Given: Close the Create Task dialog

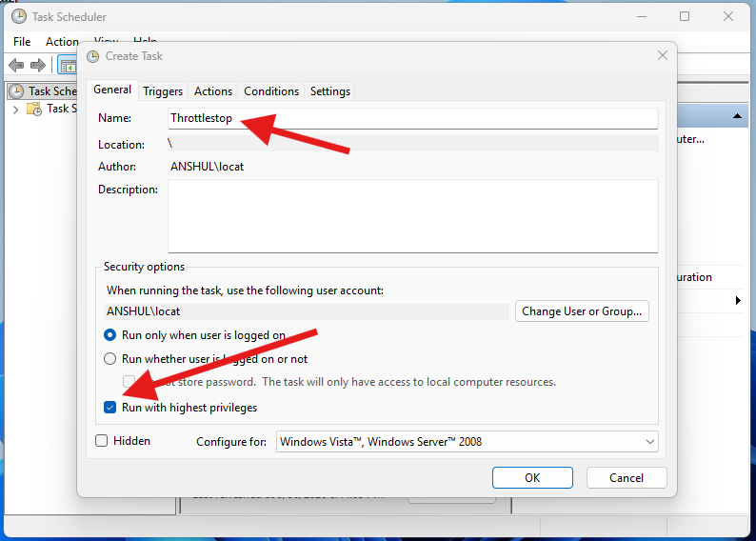Looking at the screenshot, I should 663,56.
